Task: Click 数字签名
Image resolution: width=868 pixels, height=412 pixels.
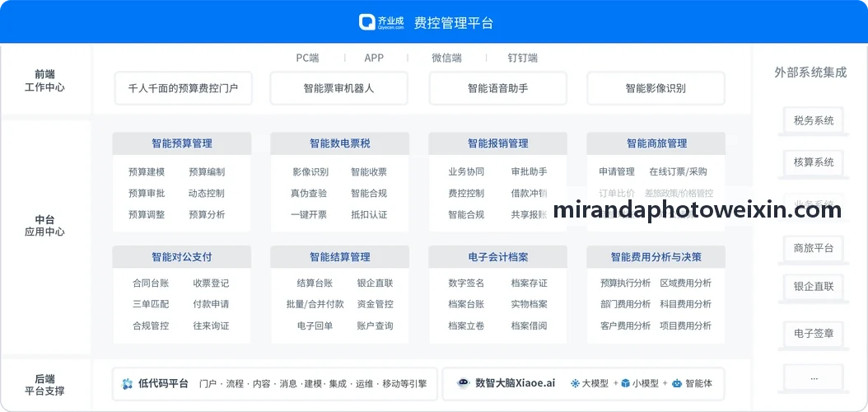Action: coord(466,283)
